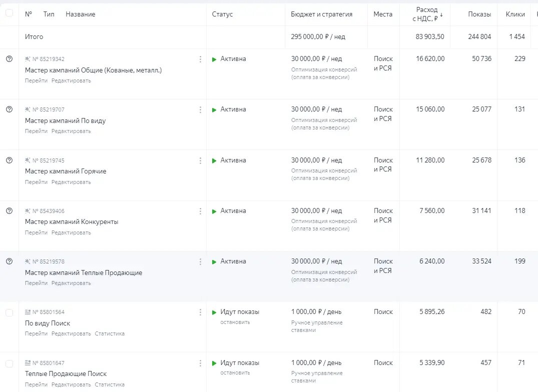Click active status arrow for Мастер кампаний Общие
The height and width of the screenshot is (392, 538).
pos(214,59)
